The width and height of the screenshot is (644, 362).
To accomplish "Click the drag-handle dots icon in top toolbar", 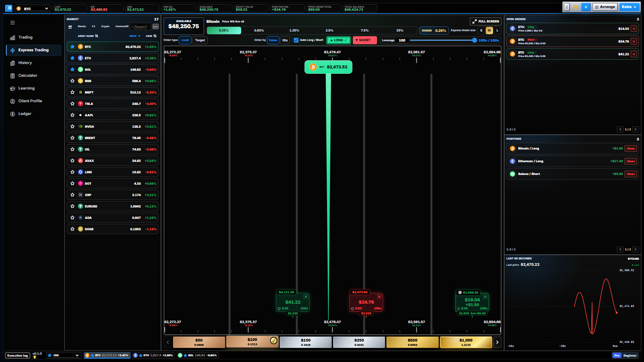I will tap(567, 7).
